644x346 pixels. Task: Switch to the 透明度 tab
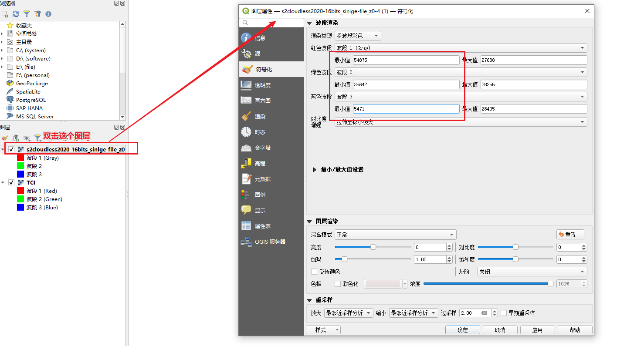[x=271, y=85]
